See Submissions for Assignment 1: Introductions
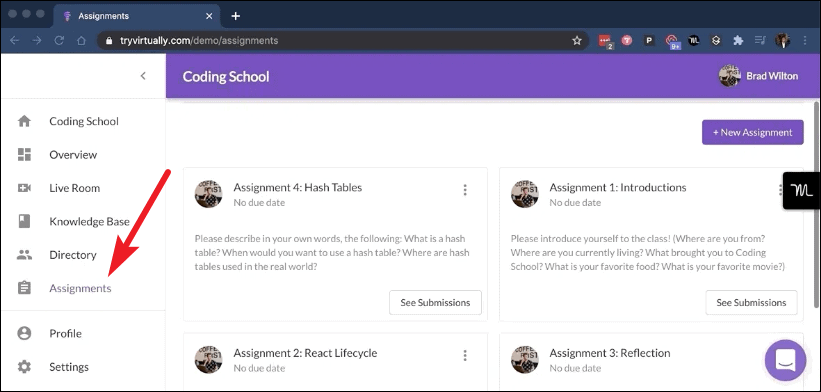 pos(751,303)
